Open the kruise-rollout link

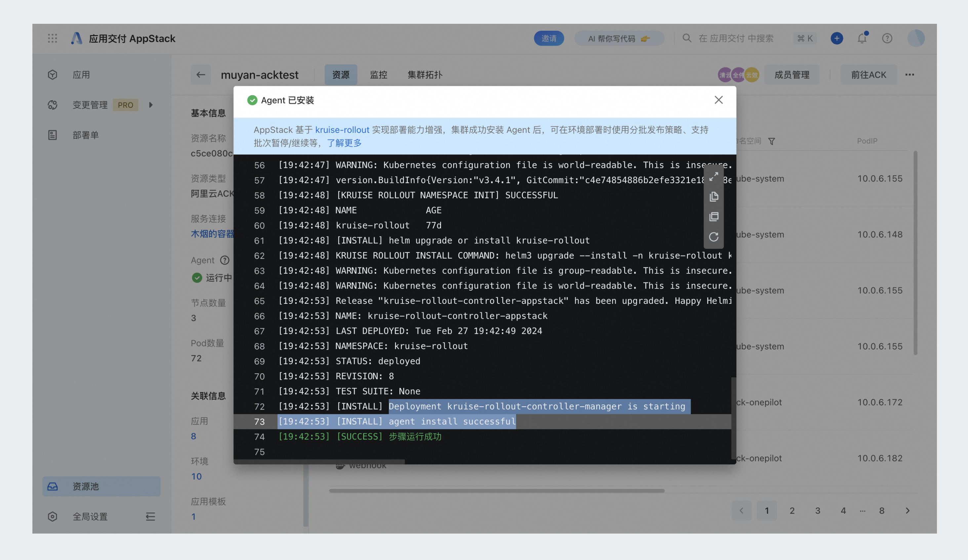pos(342,130)
